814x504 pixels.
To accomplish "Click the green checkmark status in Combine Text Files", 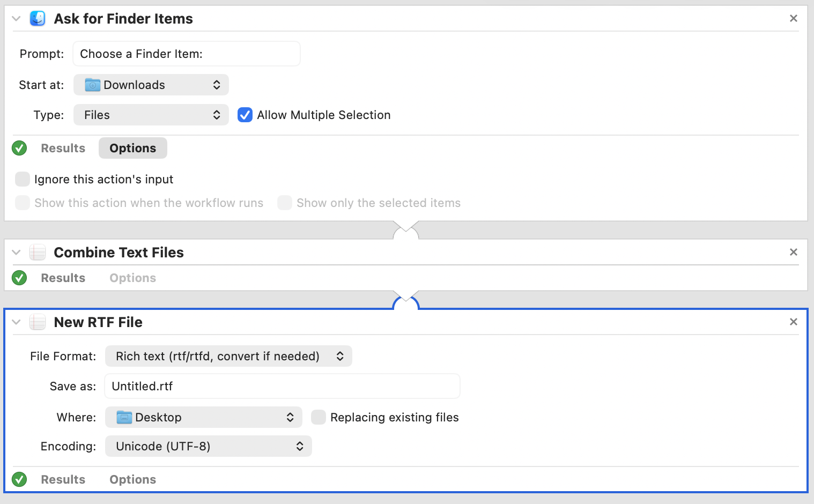I will point(19,278).
